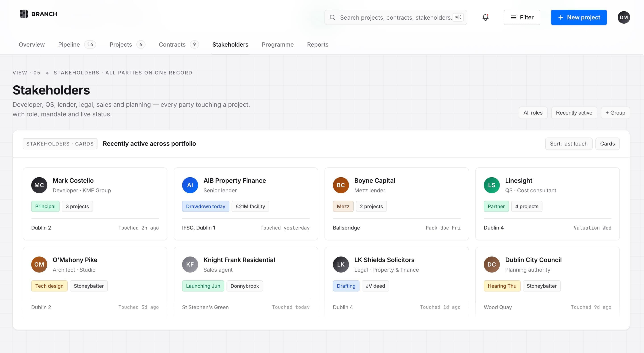The image size is (644, 353).
Task: Focus the search projects, contracts field
Action: pos(396,17)
